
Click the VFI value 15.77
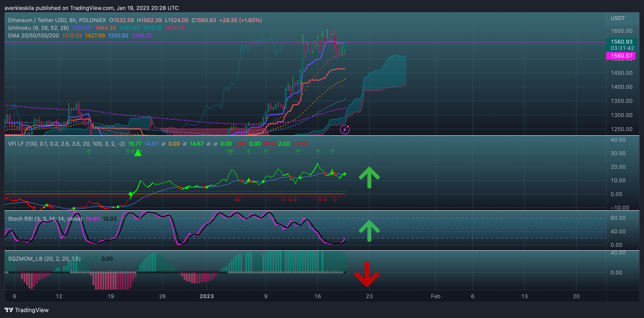[135, 144]
